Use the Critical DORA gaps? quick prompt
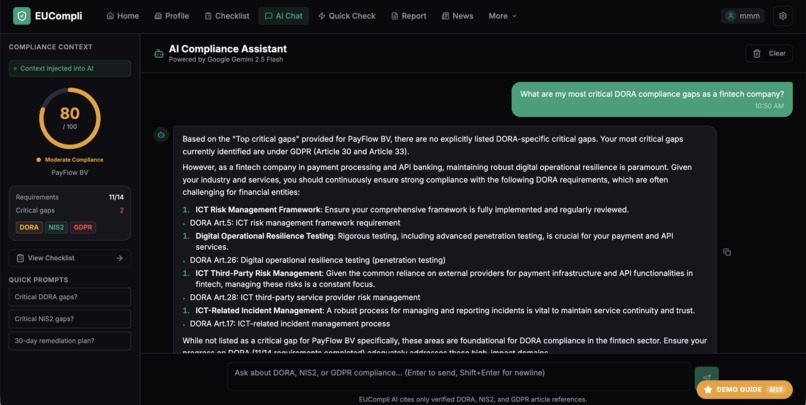 coord(69,297)
